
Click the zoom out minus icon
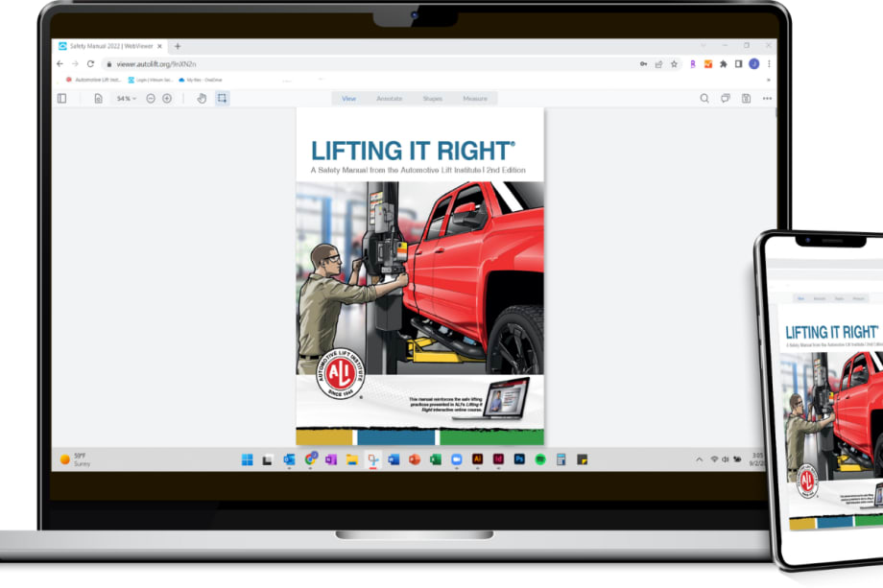point(151,99)
